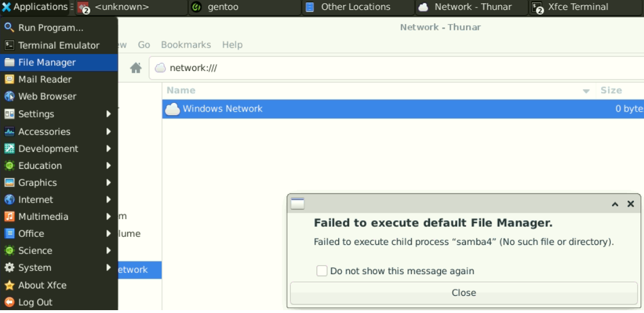Enable 'Do not show this message again'

click(x=322, y=271)
